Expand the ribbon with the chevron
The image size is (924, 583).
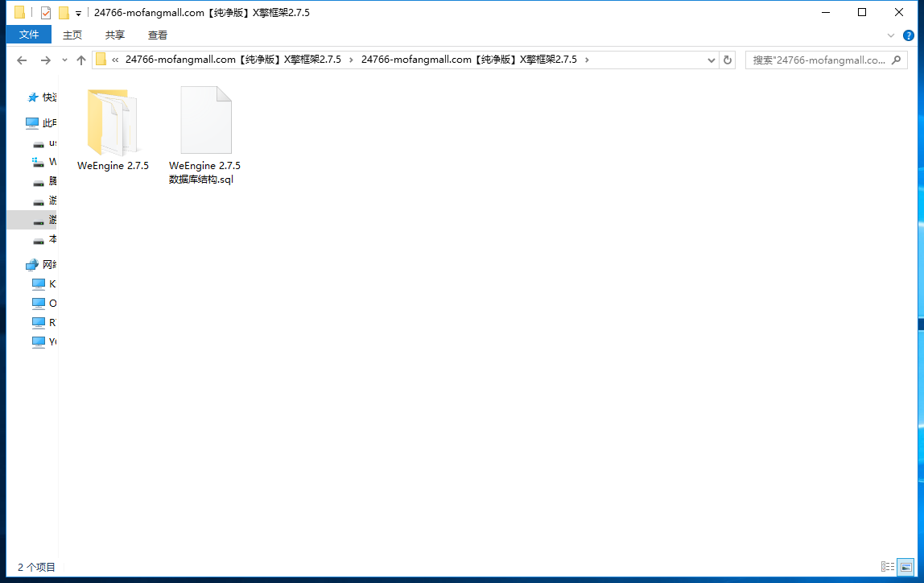891,35
